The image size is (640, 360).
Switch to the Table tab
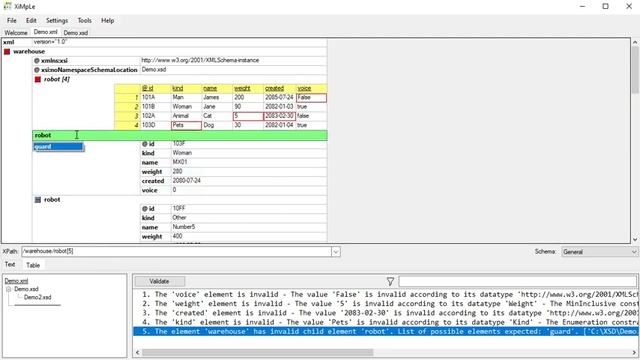coord(33,265)
